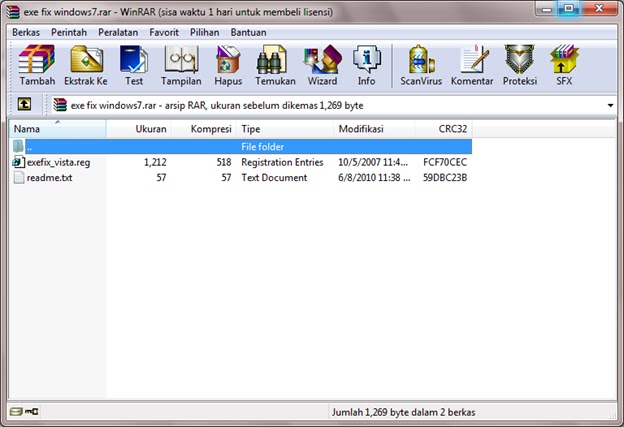This screenshot has height=427, width=624.
Task: Open the Peralatan menu
Action: (118, 32)
